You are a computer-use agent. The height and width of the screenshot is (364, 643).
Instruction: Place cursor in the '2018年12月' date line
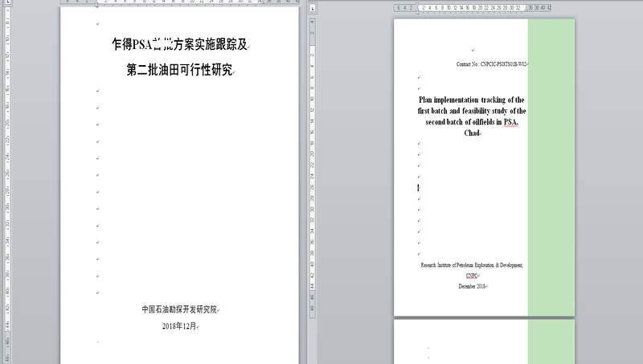(x=179, y=325)
